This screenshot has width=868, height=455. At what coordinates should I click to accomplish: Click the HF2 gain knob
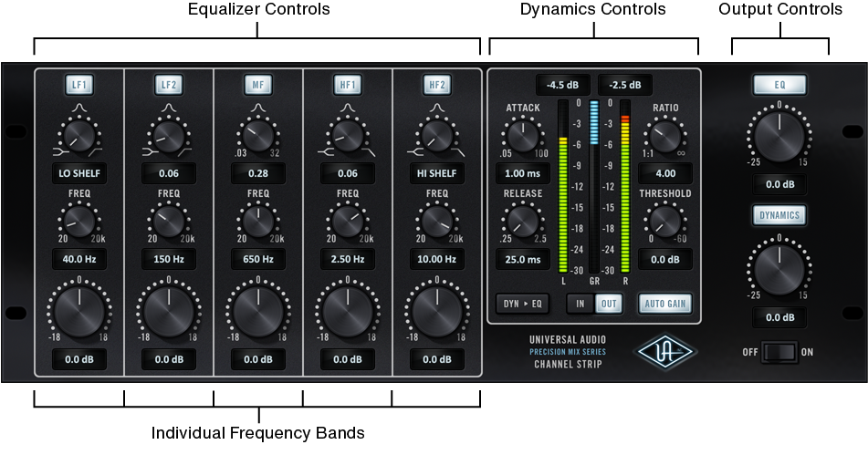pyautogui.click(x=437, y=313)
